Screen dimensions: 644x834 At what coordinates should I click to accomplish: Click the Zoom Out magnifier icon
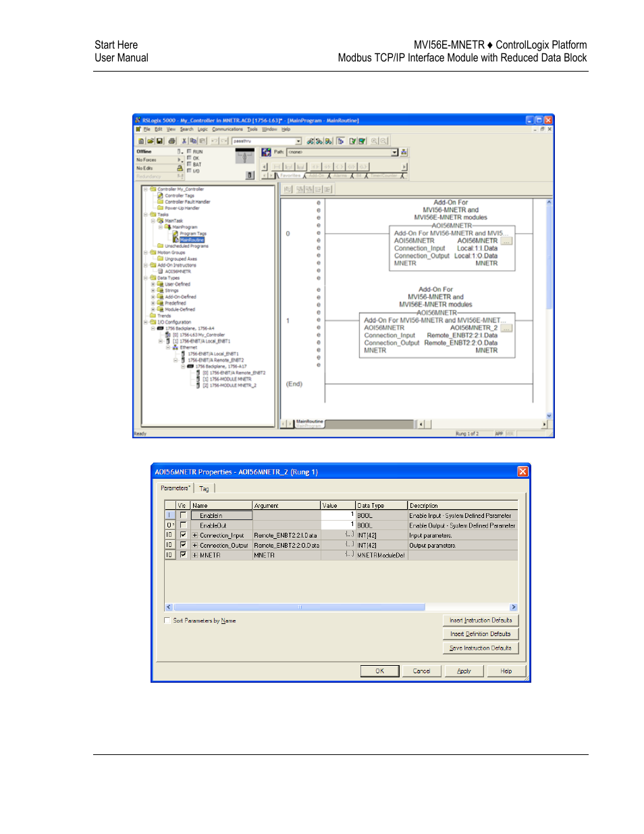(383, 141)
